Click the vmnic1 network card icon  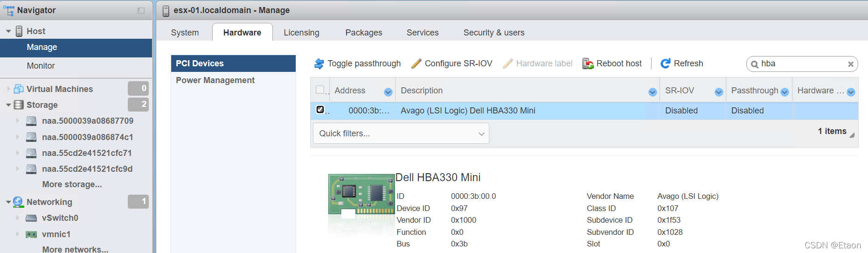click(x=31, y=234)
